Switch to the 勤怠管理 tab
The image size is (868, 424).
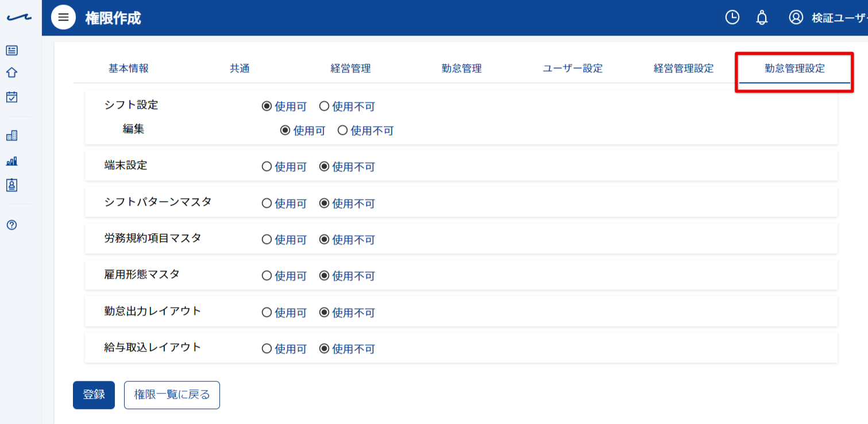461,68
